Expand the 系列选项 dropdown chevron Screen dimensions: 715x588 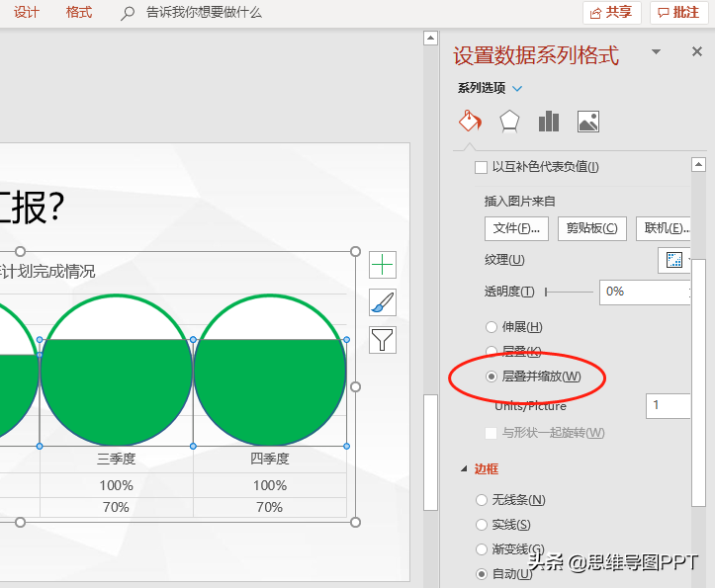(x=517, y=88)
